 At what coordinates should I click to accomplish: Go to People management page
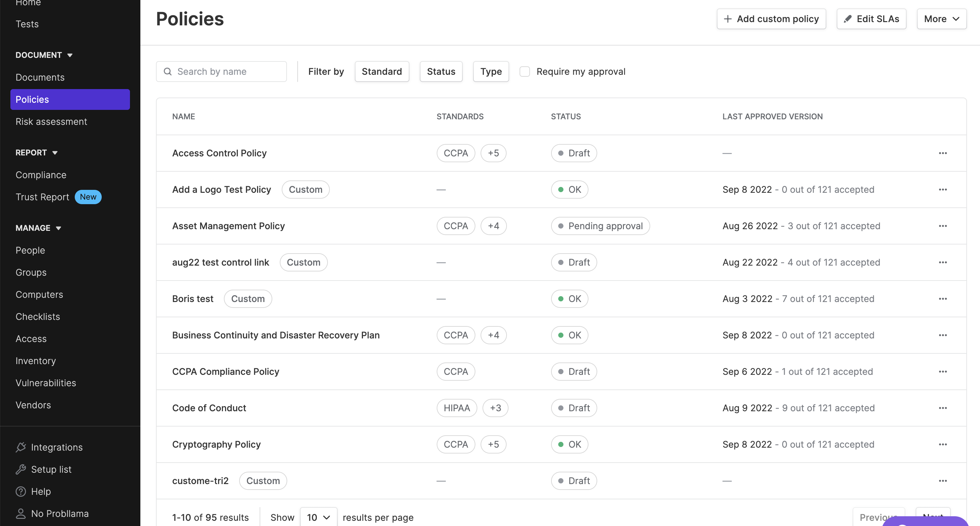[x=30, y=250]
